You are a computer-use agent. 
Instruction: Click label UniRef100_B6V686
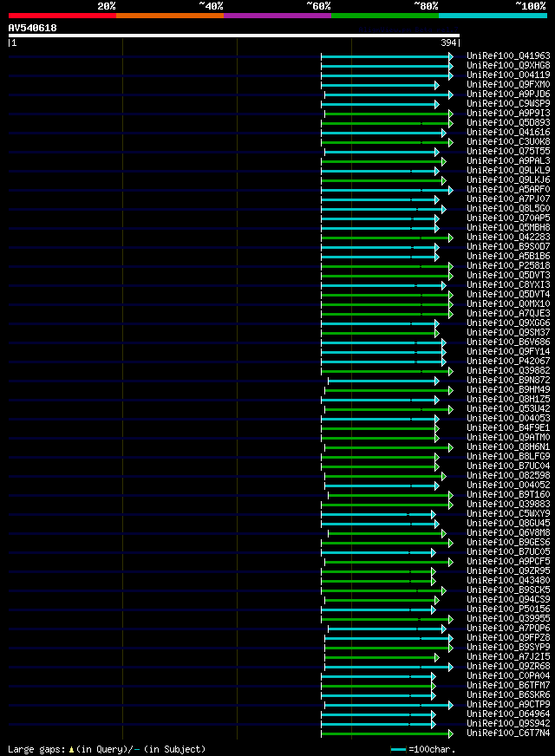(508, 342)
